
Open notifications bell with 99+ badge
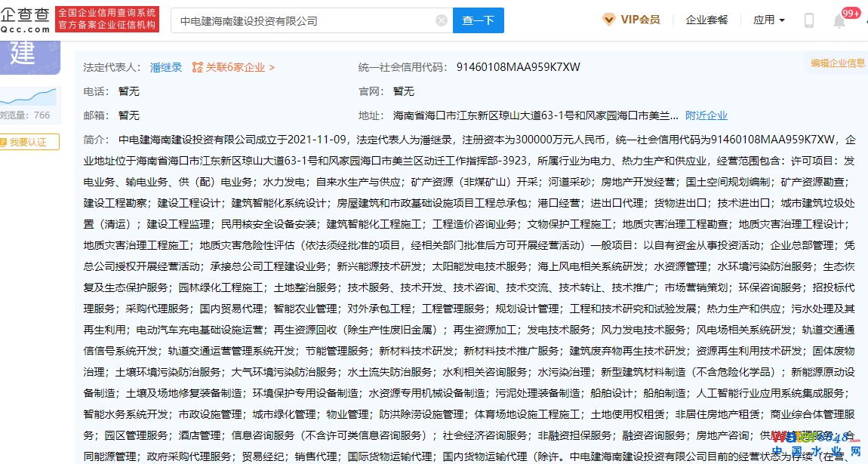(x=839, y=20)
